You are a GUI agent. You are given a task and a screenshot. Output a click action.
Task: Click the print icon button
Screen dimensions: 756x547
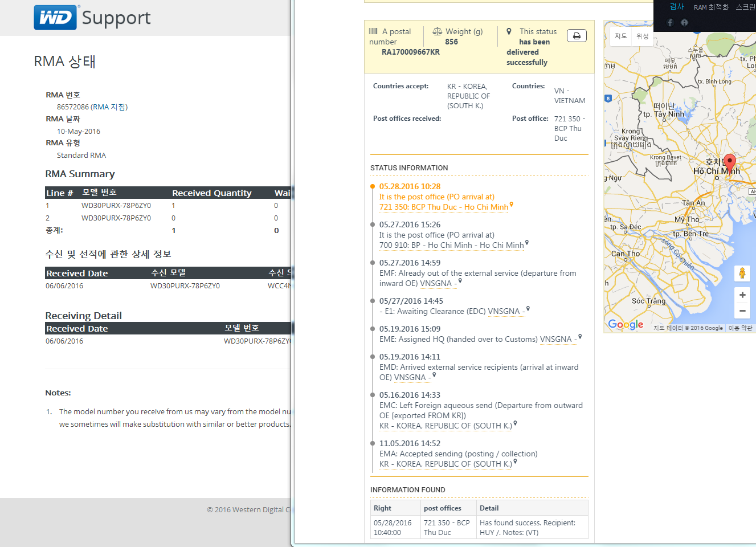577,36
